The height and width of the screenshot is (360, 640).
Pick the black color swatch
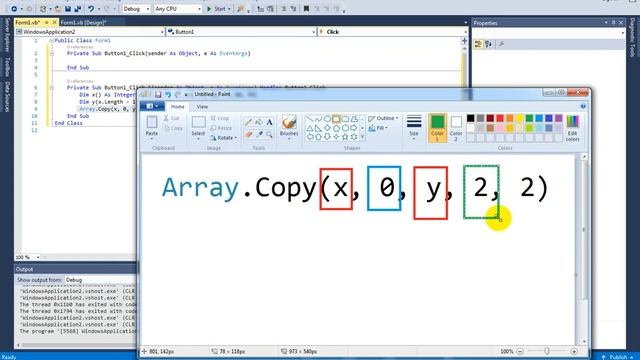(x=470, y=118)
